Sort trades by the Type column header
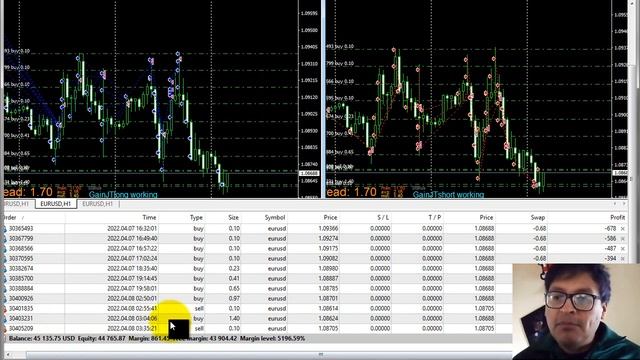Viewport: 640px width, 360px height. tap(196, 218)
